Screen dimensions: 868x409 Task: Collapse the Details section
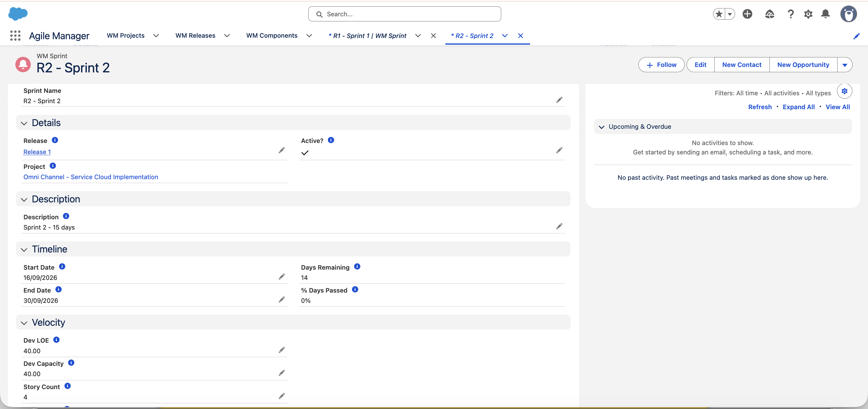point(24,123)
